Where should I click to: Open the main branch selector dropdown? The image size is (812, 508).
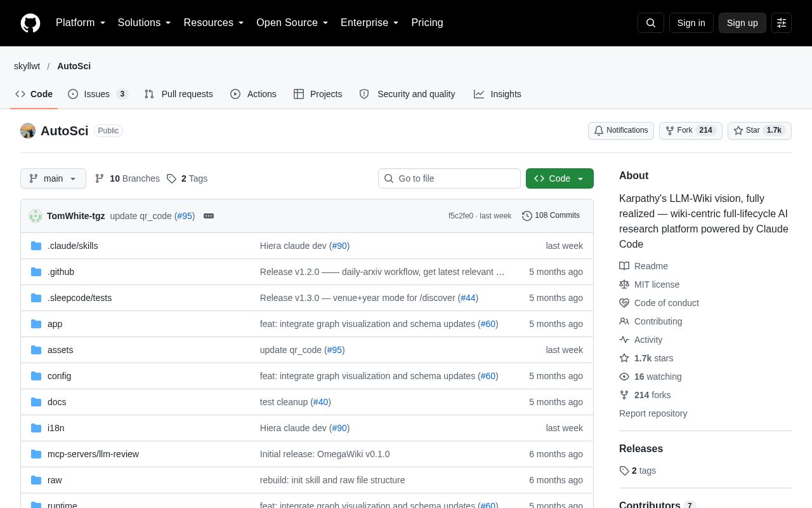point(53,178)
